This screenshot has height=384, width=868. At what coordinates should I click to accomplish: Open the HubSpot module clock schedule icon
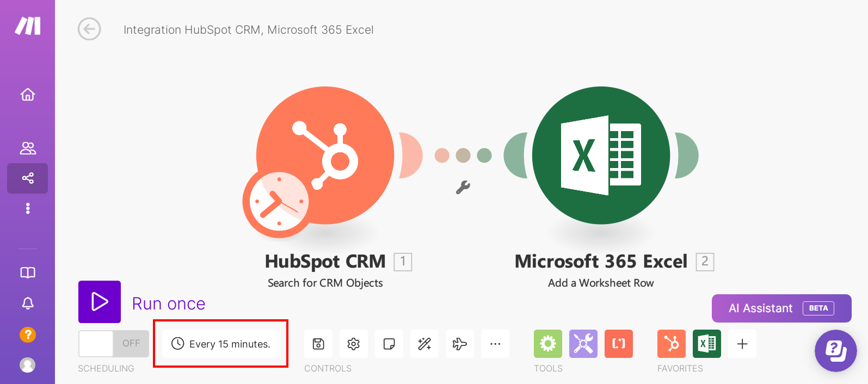(278, 202)
